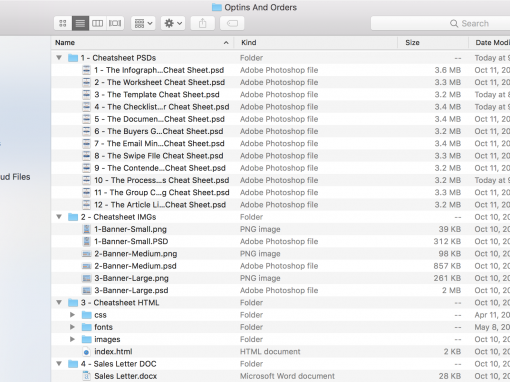510x382 pixels.
Task: Click the index.html file icon
Action: [86, 352]
